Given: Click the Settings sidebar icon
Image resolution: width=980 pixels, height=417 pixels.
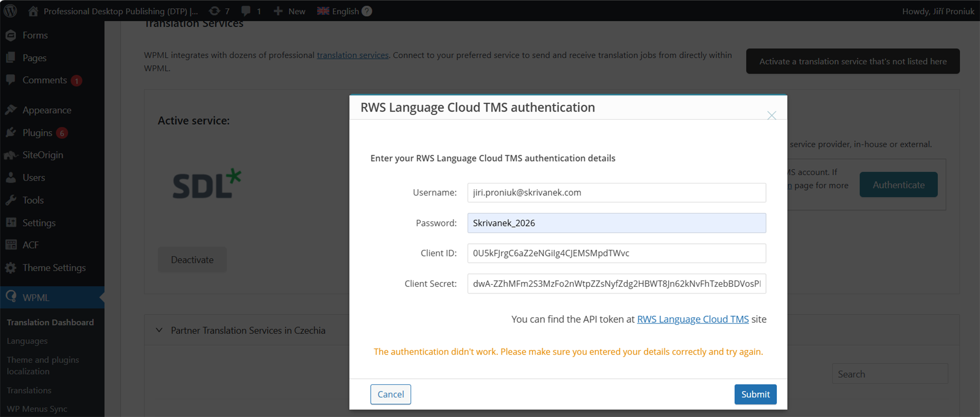Looking at the screenshot, I should click(x=11, y=223).
